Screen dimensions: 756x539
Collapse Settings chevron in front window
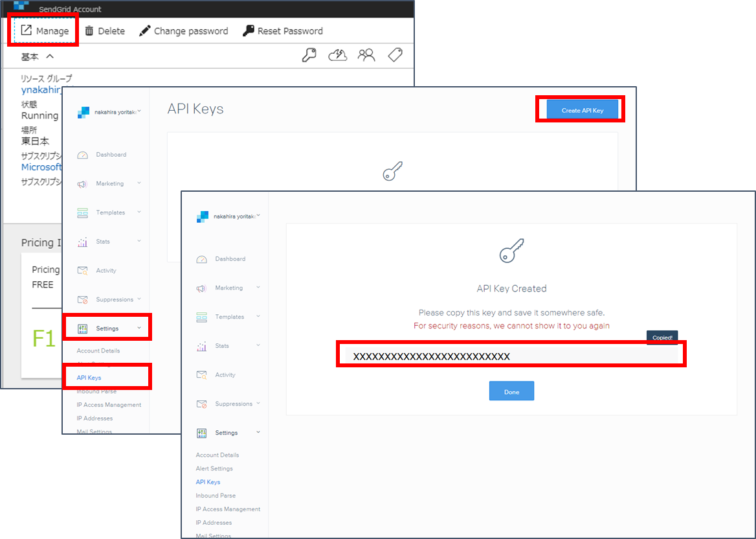pyautogui.click(x=258, y=432)
